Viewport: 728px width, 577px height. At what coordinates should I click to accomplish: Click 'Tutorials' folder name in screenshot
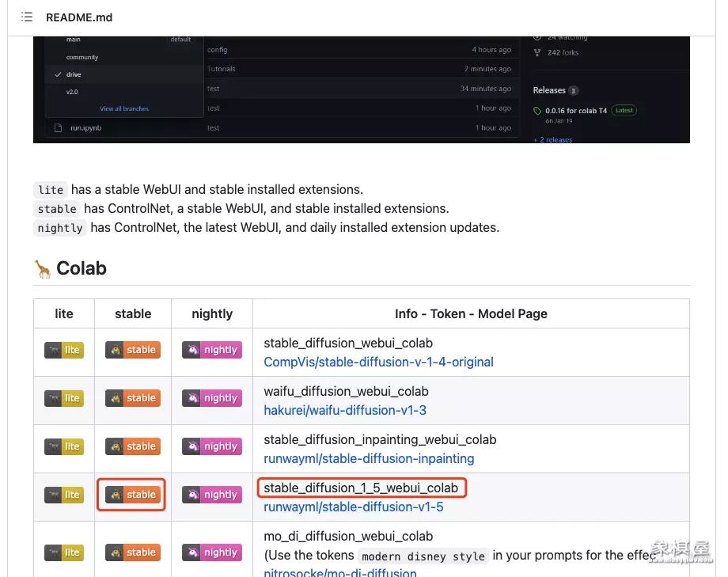click(x=221, y=69)
